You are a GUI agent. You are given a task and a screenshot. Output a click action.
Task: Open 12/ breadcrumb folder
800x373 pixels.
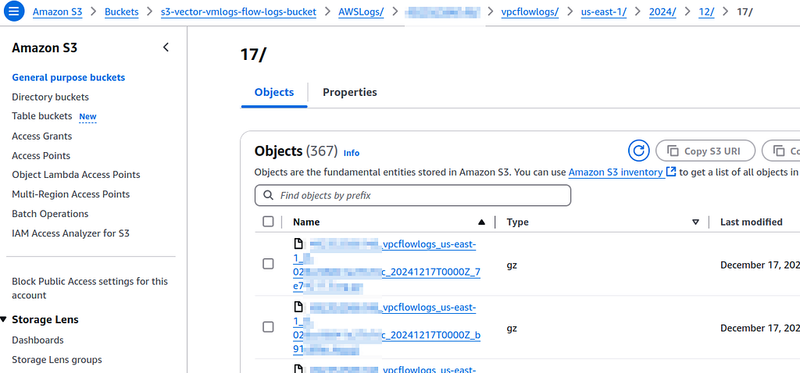pyautogui.click(x=707, y=12)
